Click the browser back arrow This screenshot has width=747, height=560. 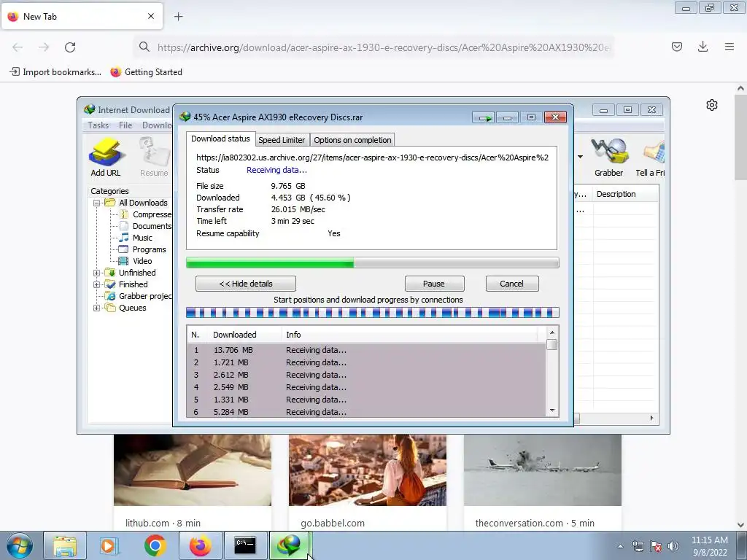[x=18, y=47]
